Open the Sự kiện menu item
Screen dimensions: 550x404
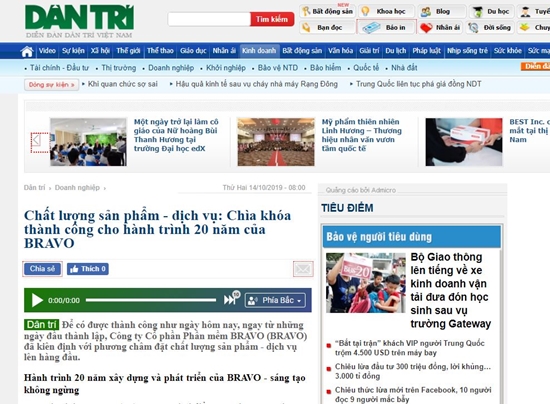click(73, 50)
